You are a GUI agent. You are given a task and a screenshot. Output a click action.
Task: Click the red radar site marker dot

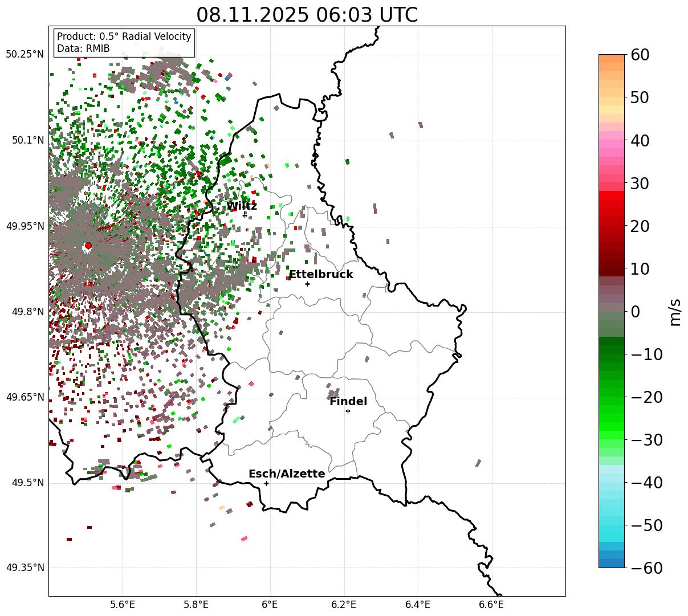[88, 246]
